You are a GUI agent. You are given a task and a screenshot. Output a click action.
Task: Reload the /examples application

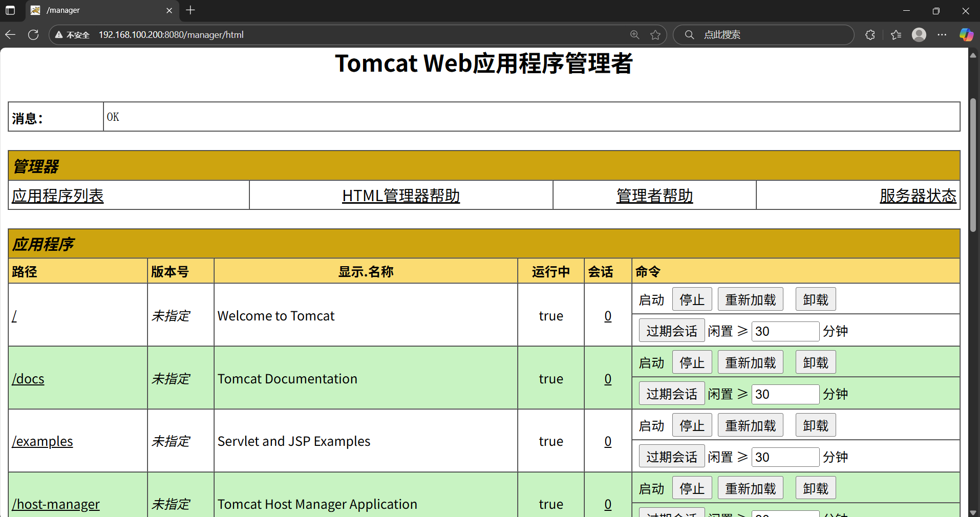(750, 425)
